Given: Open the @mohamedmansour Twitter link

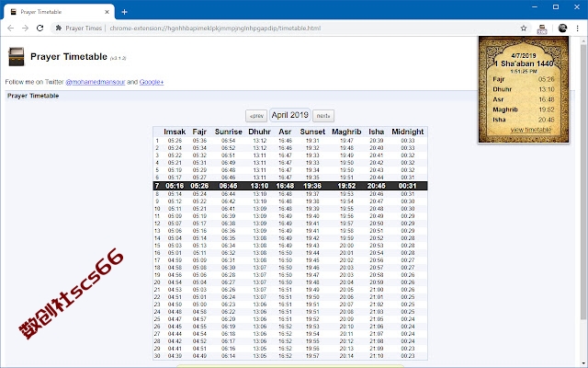Looking at the screenshot, I should (x=96, y=82).
